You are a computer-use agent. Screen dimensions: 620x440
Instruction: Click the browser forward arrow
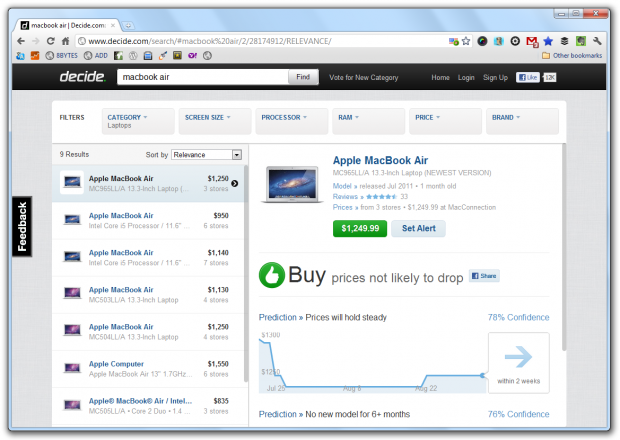click(36, 41)
